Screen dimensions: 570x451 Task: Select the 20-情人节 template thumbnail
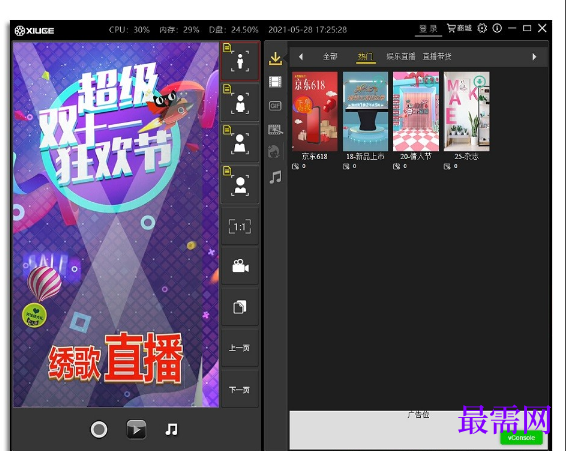click(416, 111)
